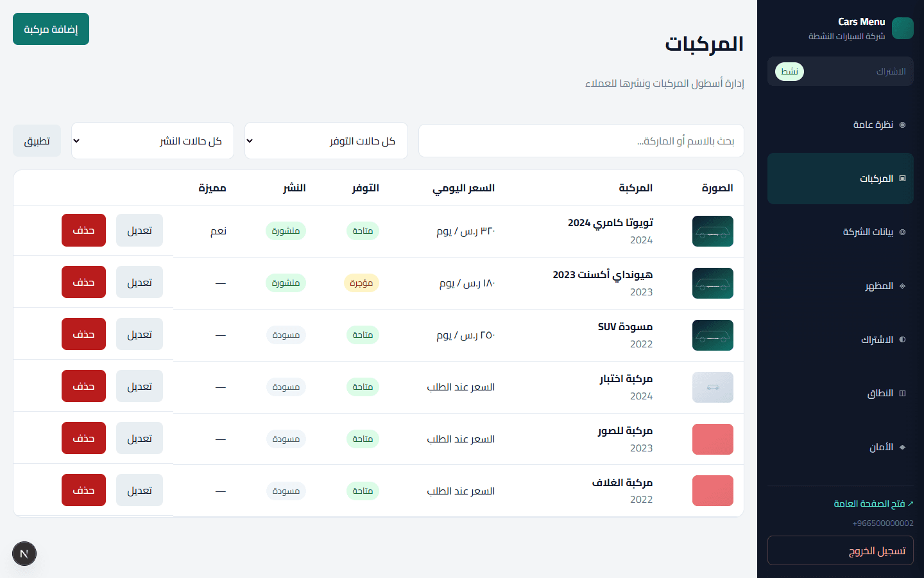924x578 pixels.
Task: Edit هيونداي ألنترا 2023 row
Action: (139, 282)
